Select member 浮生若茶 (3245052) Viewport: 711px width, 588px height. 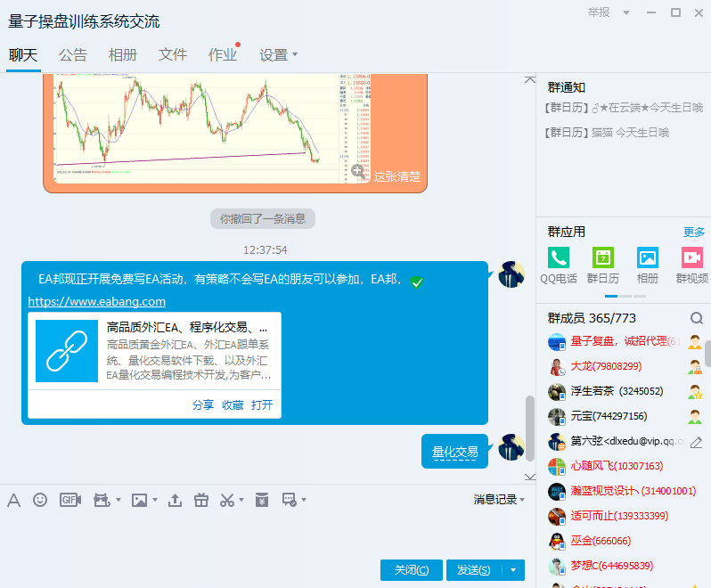click(x=625, y=391)
